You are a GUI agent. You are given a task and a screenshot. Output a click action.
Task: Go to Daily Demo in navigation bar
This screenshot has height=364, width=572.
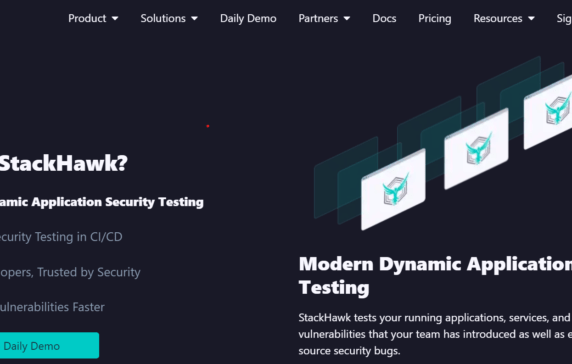248,18
